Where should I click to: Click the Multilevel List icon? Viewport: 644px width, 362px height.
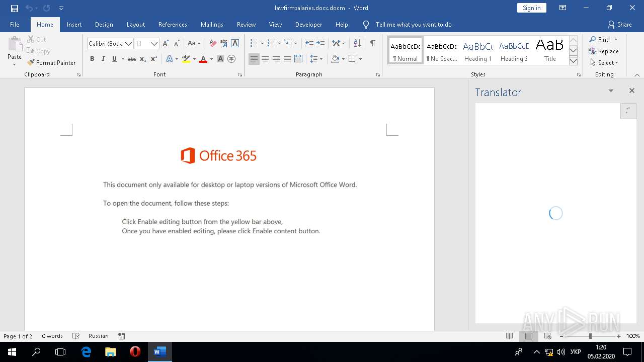pyautogui.click(x=288, y=44)
